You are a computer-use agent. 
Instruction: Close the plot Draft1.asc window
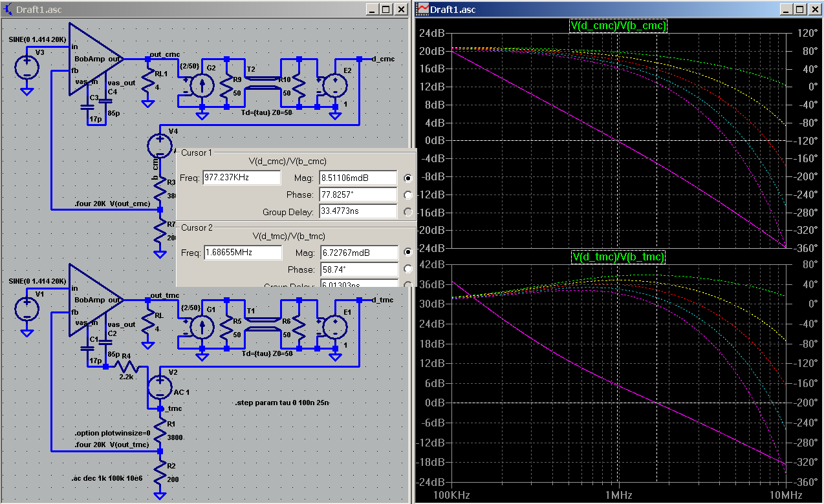pyautogui.click(x=816, y=9)
